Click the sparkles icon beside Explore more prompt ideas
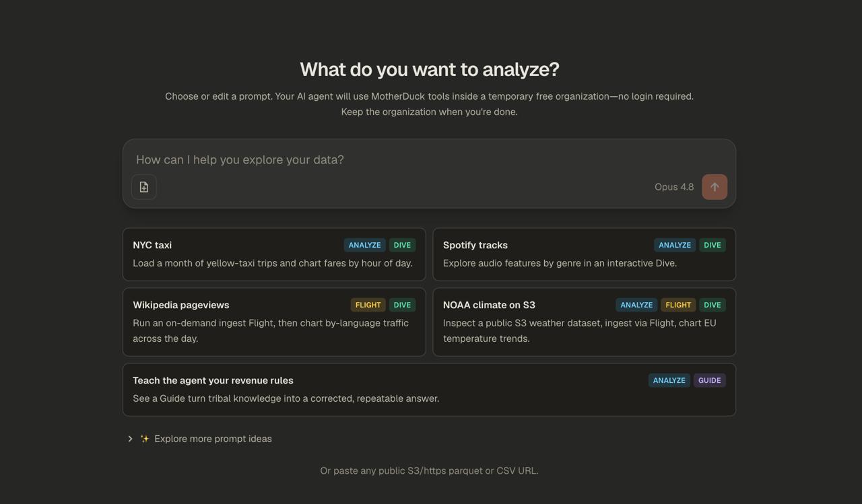This screenshot has width=862, height=504. (x=145, y=439)
